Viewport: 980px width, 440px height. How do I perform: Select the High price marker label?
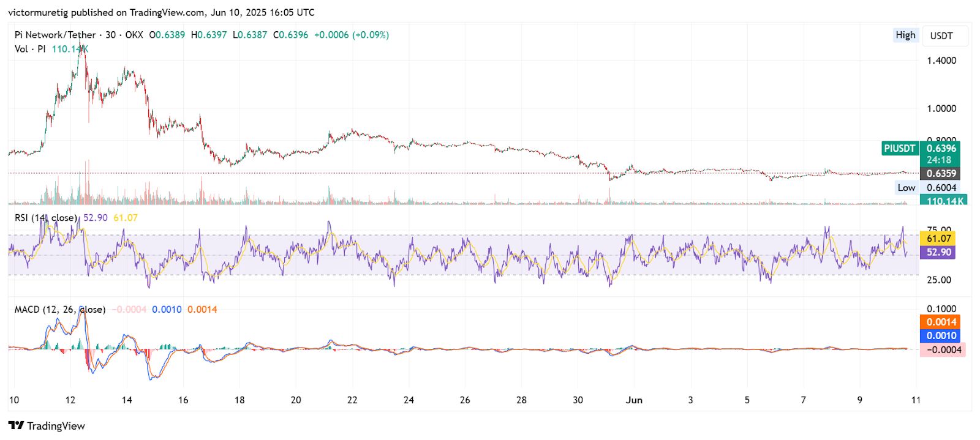coord(905,35)
